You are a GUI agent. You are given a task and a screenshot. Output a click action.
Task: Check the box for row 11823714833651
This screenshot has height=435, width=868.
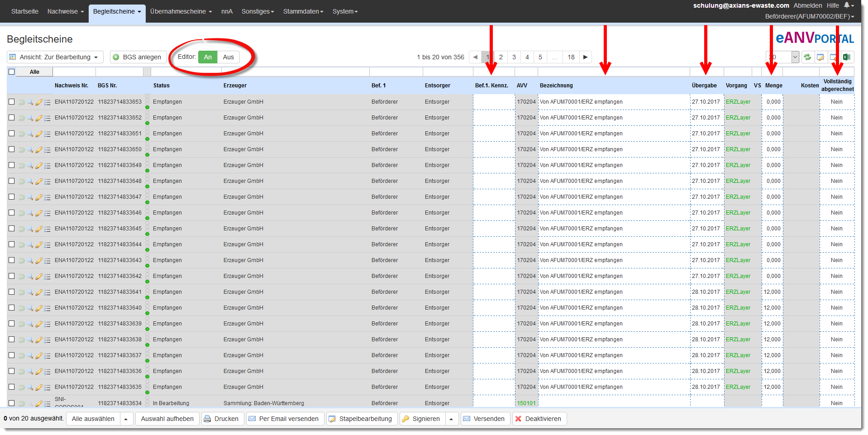pos(12,134)
